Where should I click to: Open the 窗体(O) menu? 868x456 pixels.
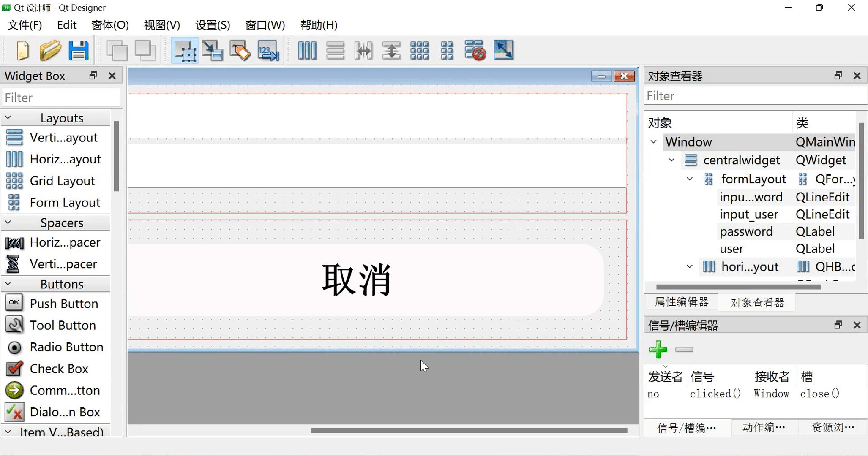click(x=110, y=25)
